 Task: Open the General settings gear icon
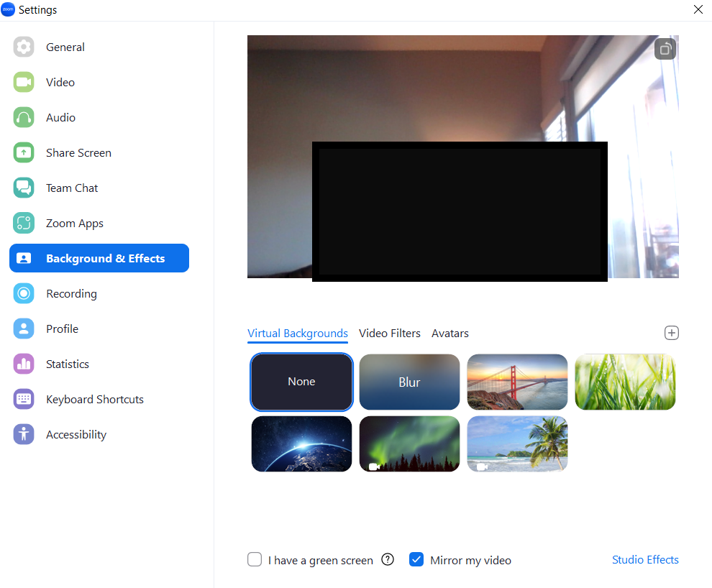tap(24, 47)
